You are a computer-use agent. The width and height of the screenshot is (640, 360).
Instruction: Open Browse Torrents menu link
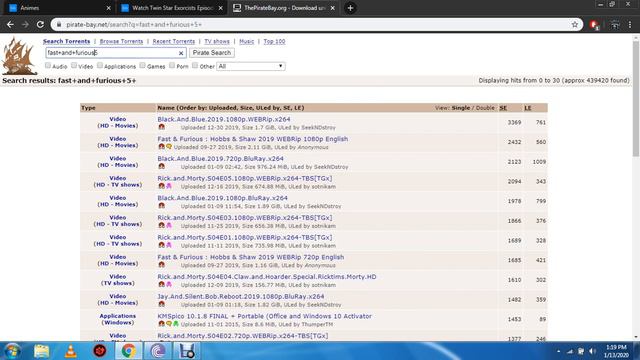click(121, 41)
